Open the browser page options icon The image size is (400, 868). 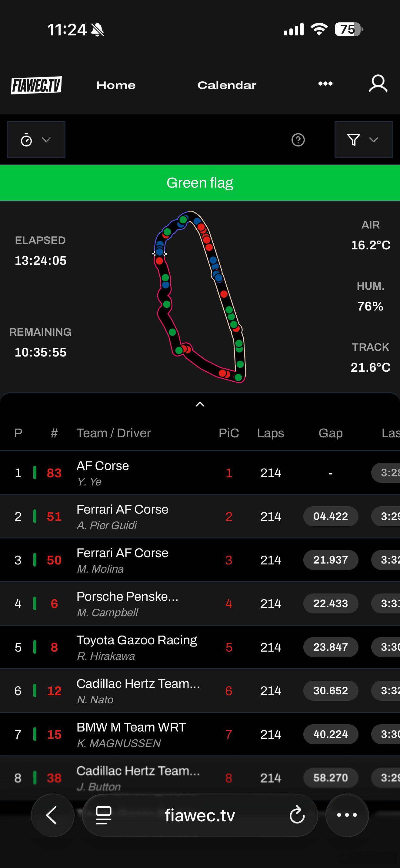[104, 815]
